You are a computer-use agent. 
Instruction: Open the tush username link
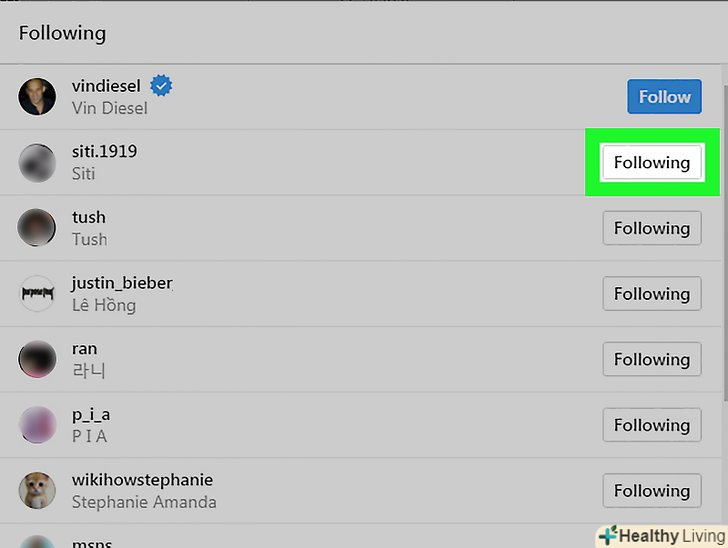click(88, 217)
